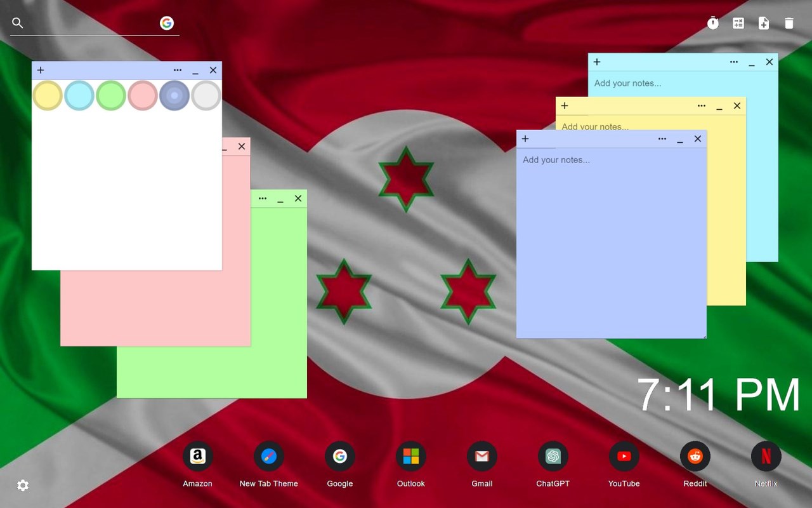Click inside the cyan note's text area
Viewport: 812px width, 508px height.
tap(683, 83)
